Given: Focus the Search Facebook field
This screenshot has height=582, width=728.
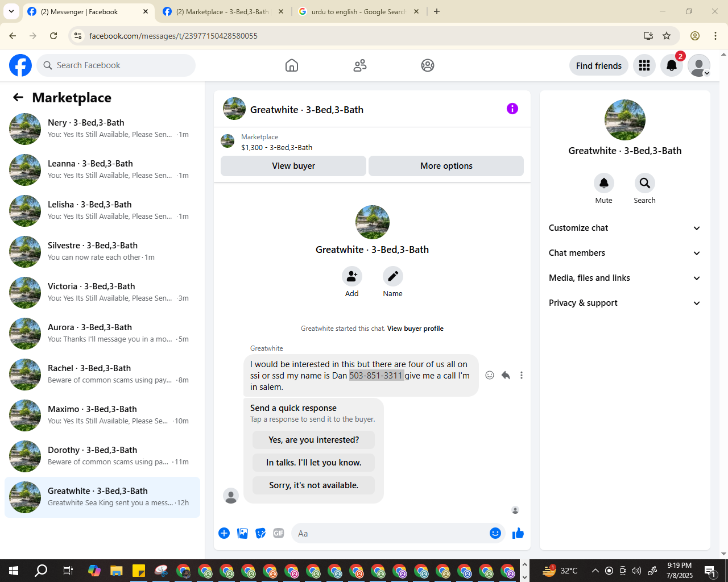Looking at the screenshot, I should coord(116,65).
